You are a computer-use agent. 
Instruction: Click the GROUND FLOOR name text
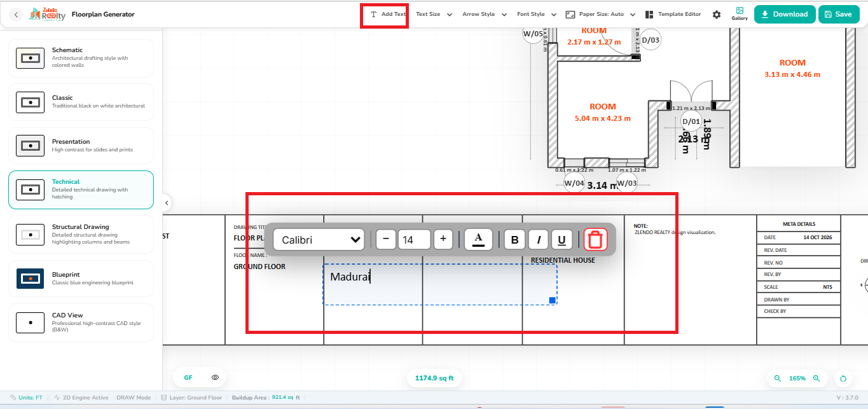[259, 267]
